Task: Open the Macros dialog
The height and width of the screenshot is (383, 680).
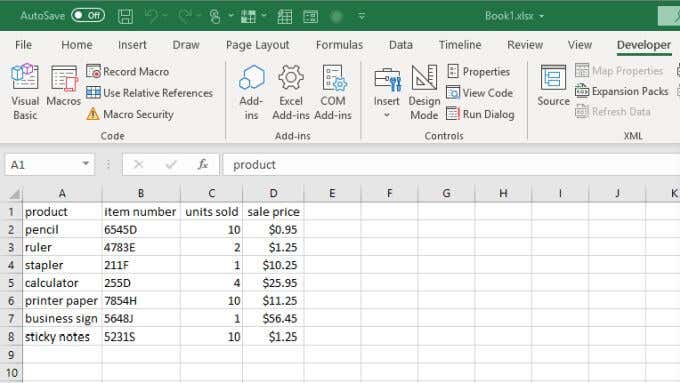Action: [63, 86]
